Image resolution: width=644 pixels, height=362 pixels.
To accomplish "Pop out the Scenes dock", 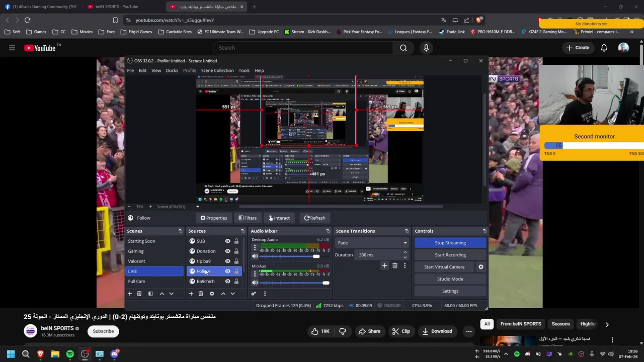I will tap(180, 231).
